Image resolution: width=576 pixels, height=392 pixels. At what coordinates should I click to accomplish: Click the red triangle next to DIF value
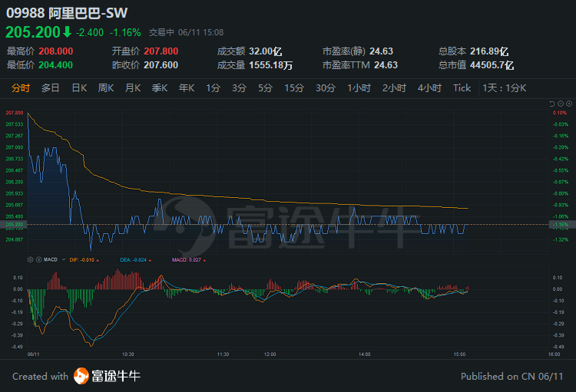[98, 260]
